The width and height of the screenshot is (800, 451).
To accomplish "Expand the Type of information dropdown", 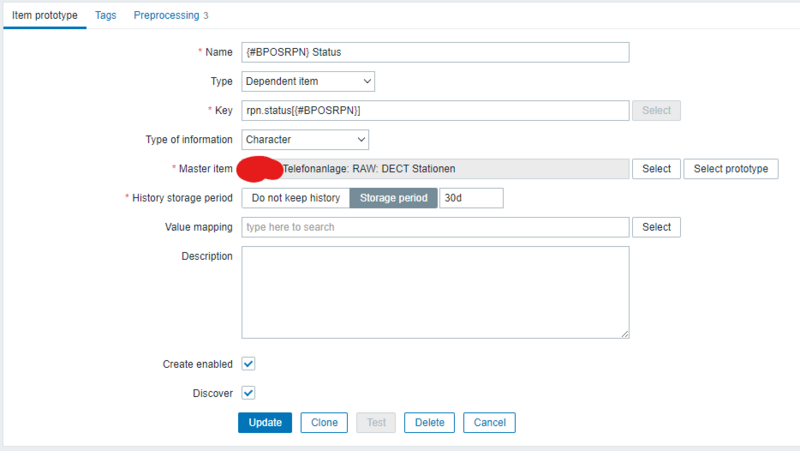I will pos(305,140).
